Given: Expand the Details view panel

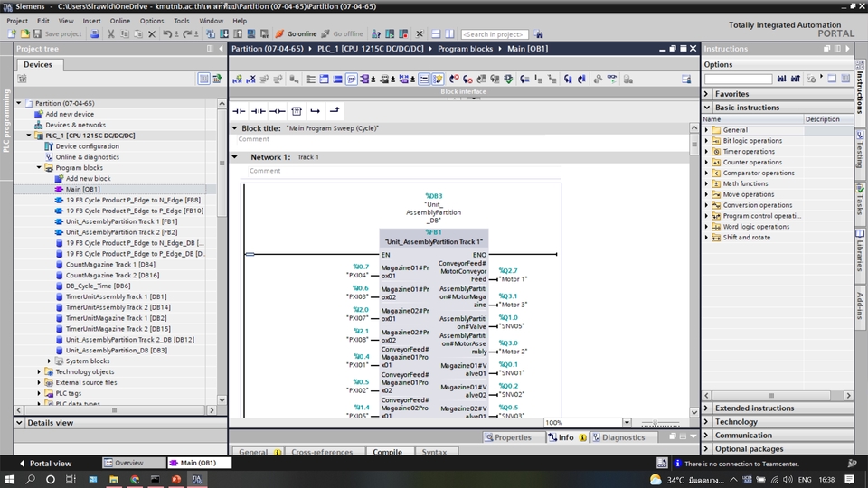Looking at the screenshot, I should point(19,423).
